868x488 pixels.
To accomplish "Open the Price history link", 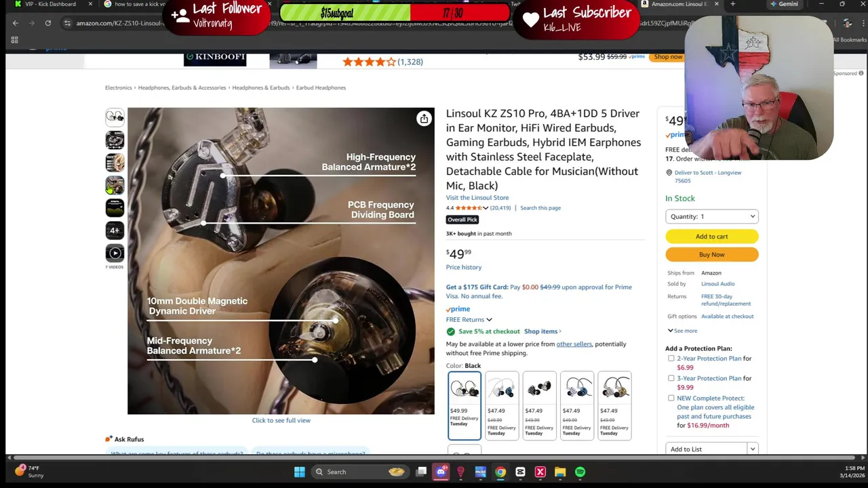I will (464, 268).
